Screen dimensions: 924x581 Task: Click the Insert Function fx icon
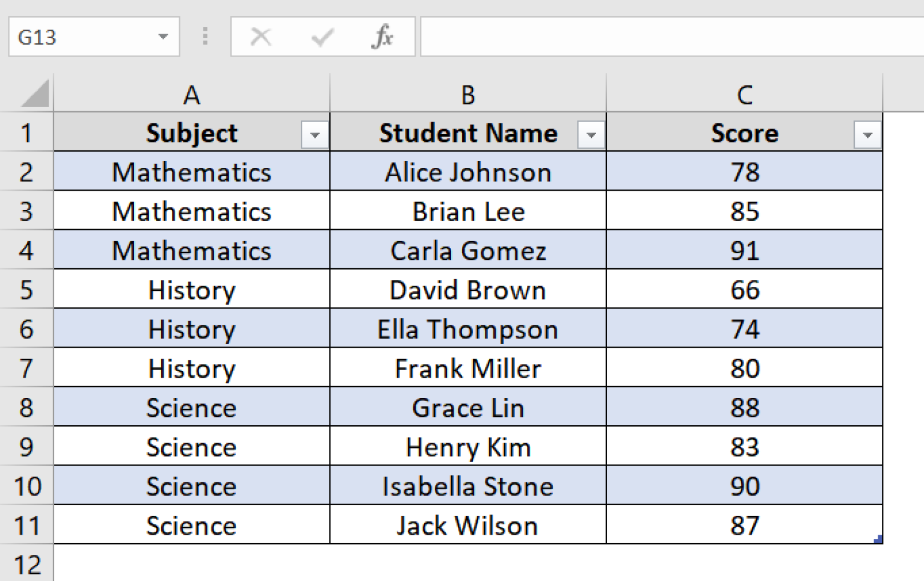pyautogui.click(x=383, y=37)
